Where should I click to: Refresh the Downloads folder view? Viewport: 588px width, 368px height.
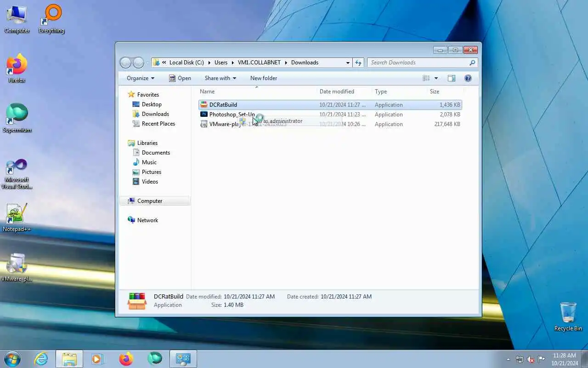pyautogui.click(x=358, y=63)
